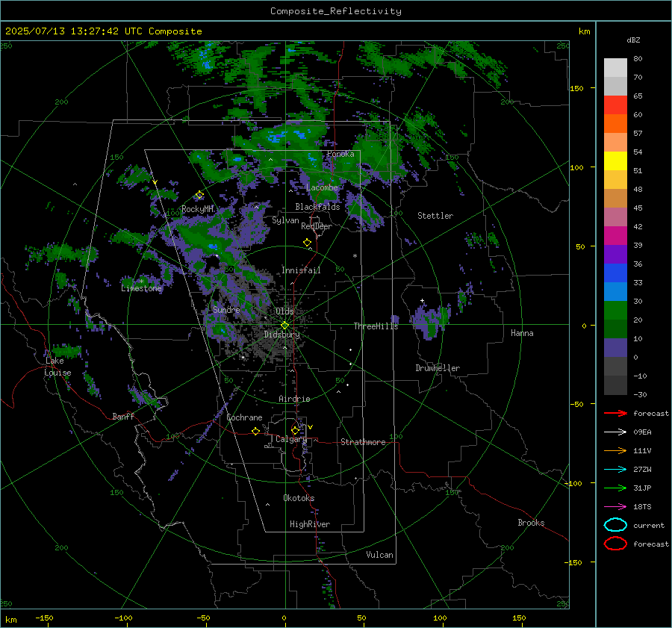Click the 2025/07/13 13:27:42 UTC timestamp

tap(74, 31)
